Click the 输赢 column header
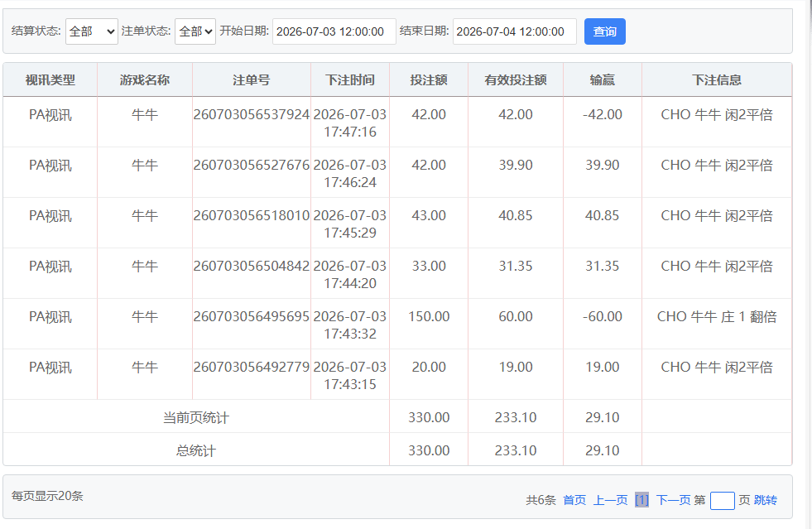 [603, 79]
